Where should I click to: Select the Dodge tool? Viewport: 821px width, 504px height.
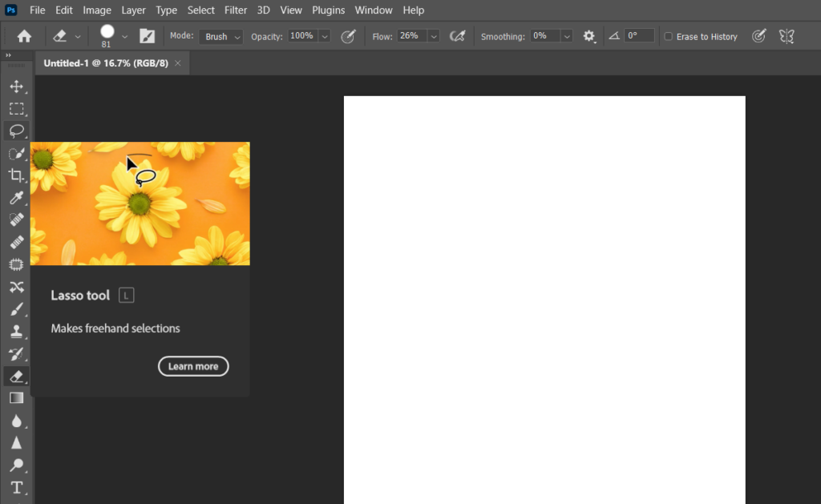(x=16, y=465)
